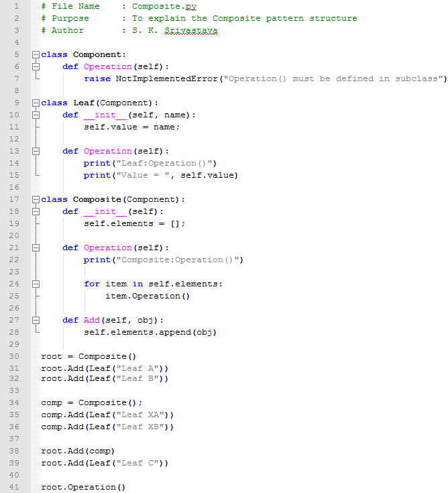
Task: Collapse the class Leaf fold marker
Action: click(36, 103)
